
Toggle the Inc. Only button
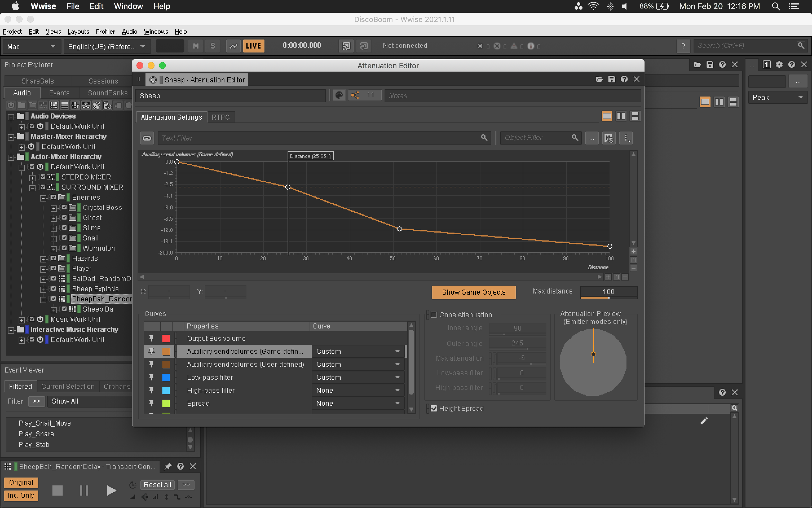tap(21, 496)
